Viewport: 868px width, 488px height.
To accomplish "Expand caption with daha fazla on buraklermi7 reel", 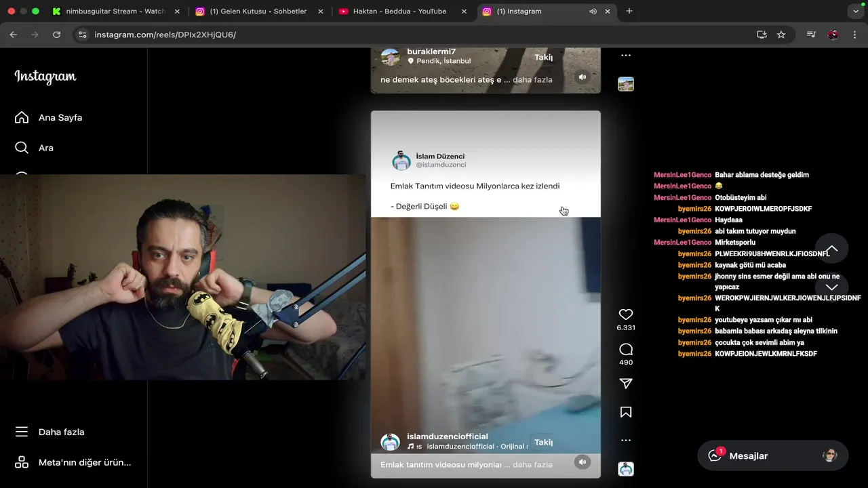I will 532,80.
